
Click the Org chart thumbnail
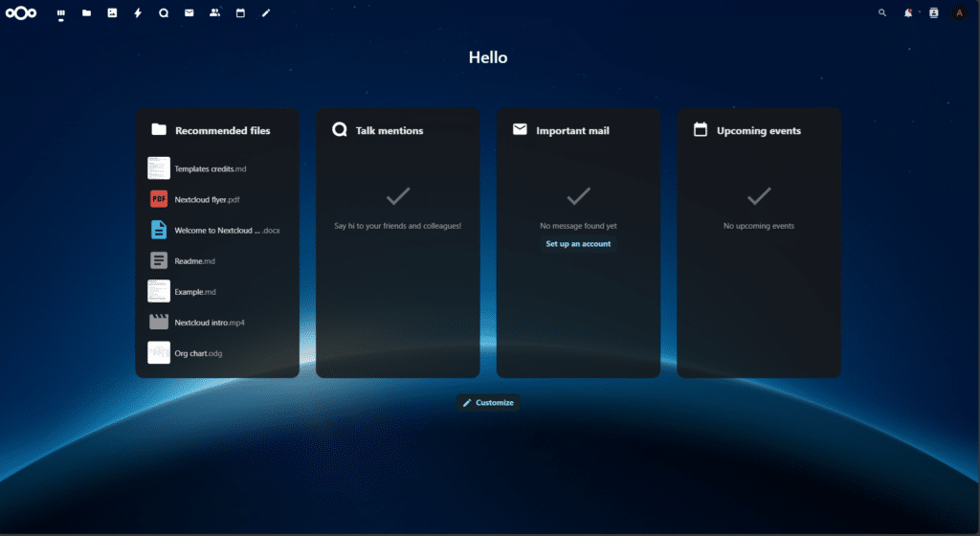pos(159,352)
